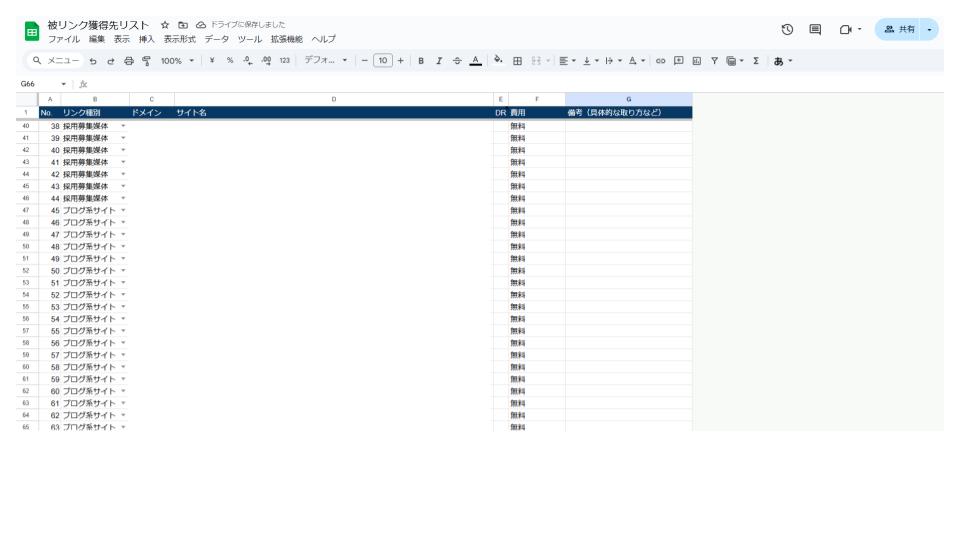
Task: Start a Meet call camera icon
Action: 846,29
